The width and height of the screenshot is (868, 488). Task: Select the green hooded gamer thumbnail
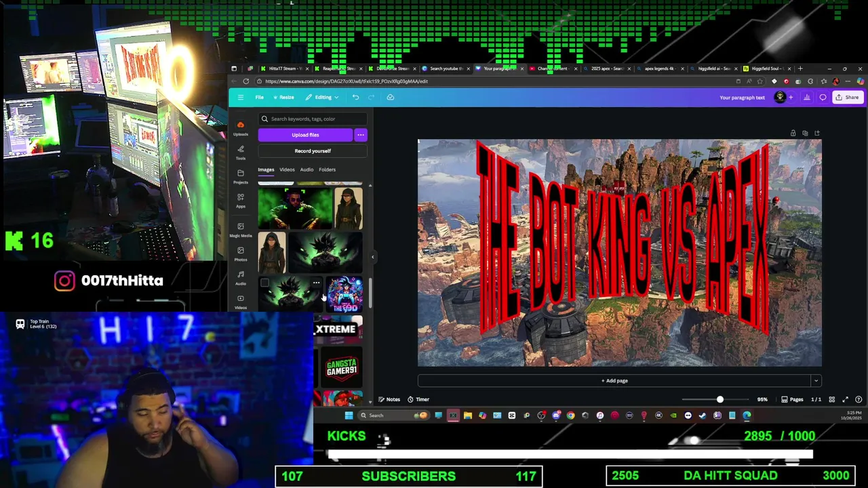click(x=296, y=209)
